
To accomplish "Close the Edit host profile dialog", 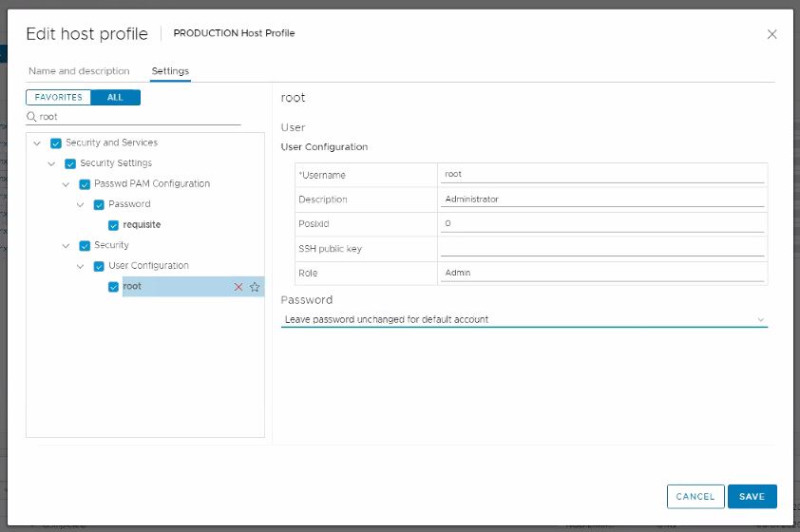I will (x=771, y=34).
